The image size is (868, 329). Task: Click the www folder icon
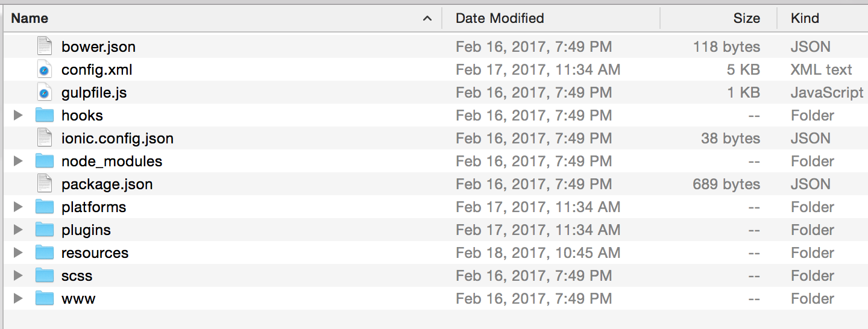[x=45, y=299]
